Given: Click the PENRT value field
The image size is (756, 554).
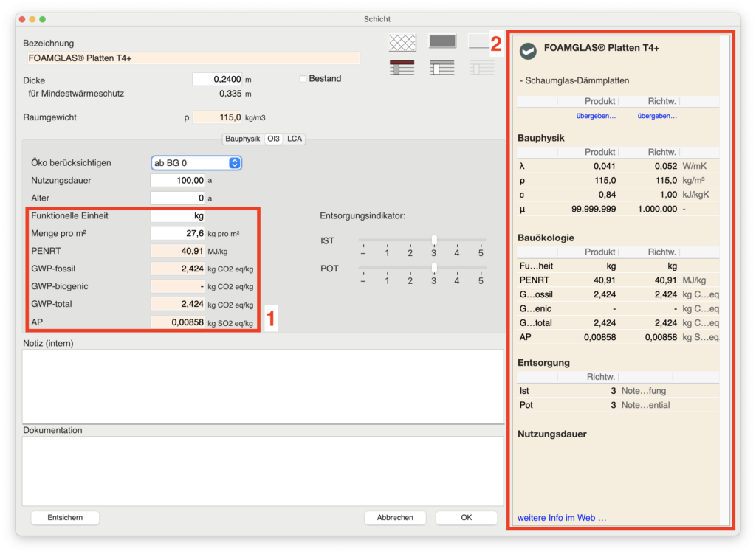Looking at the screenshot, I should [x=177, y=251].
